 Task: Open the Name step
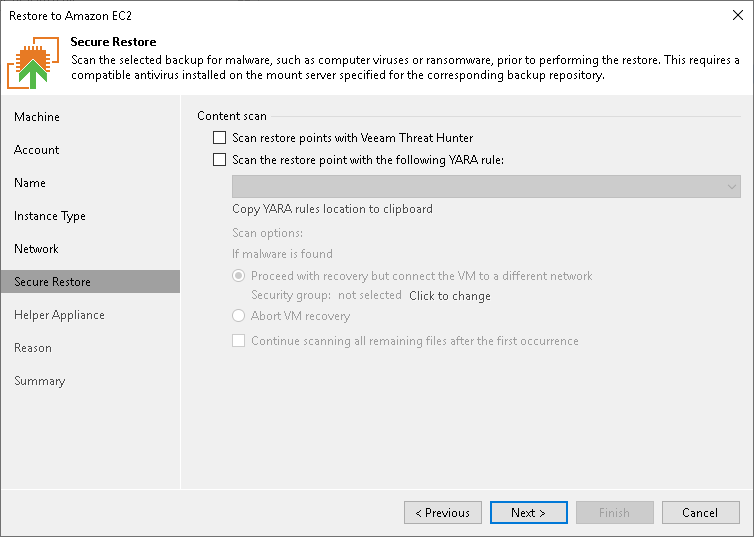pos(30,183)
